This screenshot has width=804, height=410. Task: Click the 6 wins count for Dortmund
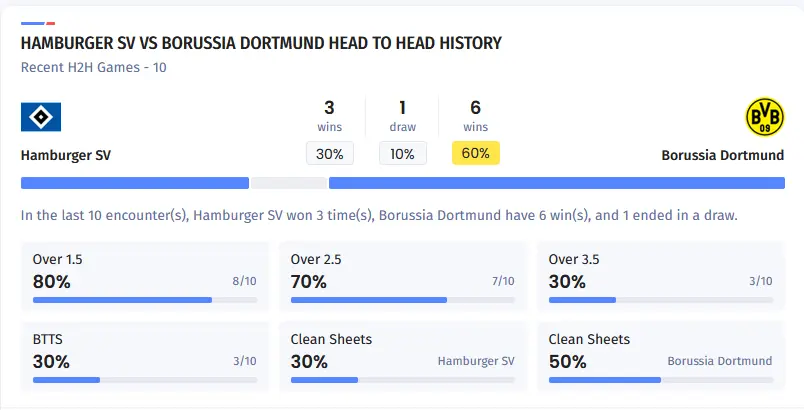(475, 108)
